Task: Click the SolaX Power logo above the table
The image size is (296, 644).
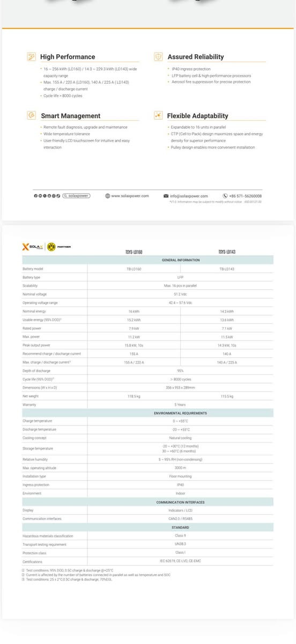Action: [x=32, y=247]
